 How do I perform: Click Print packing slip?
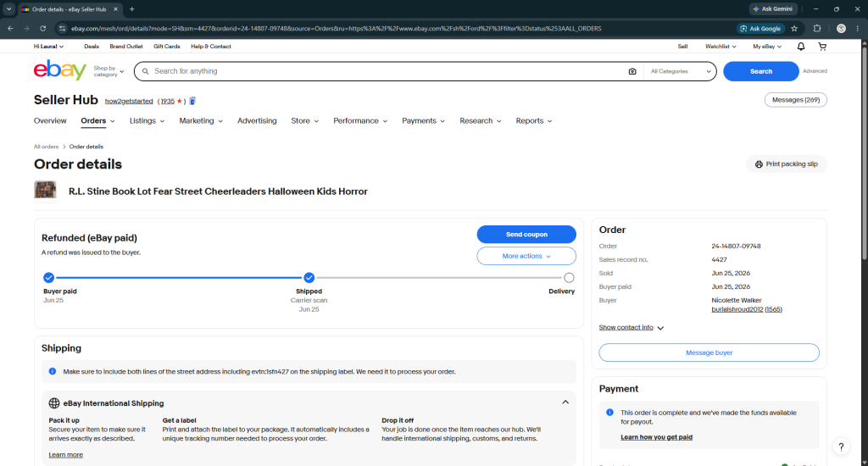[x=786, y=164]
